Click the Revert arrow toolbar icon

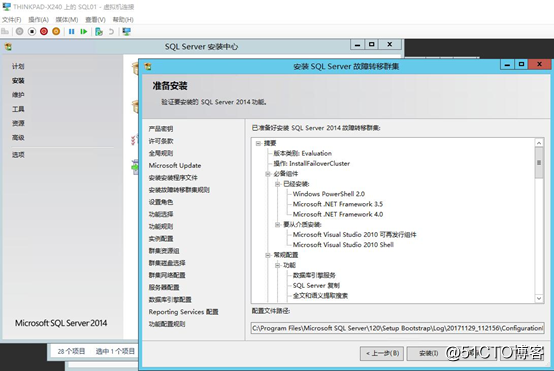tap(111, 31)
